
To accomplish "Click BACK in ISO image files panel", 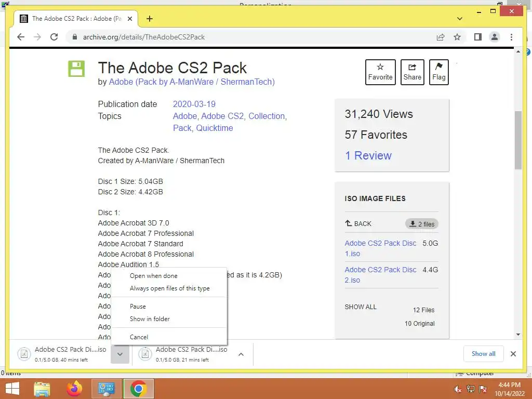I will coord(358,223).
